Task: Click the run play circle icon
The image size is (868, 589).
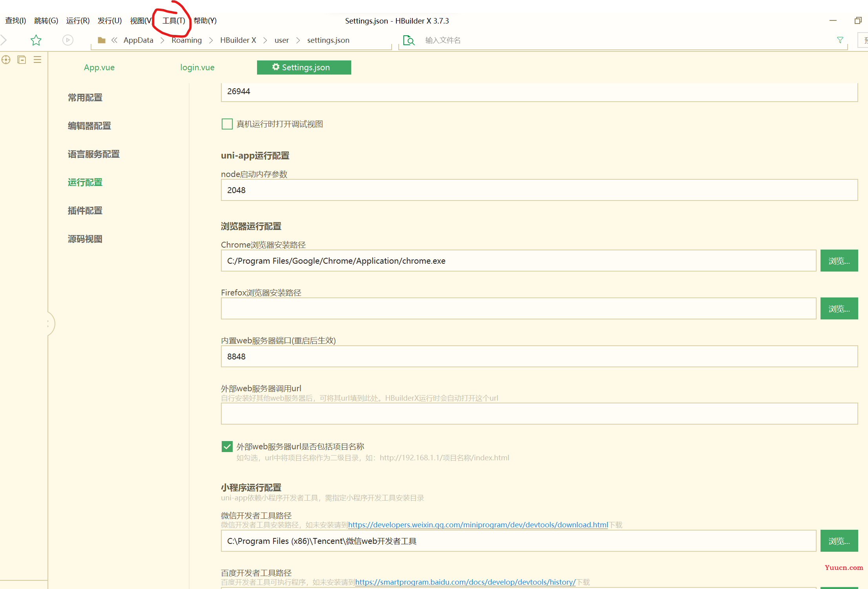Action: pyautogui.click(x=68, y=40)
